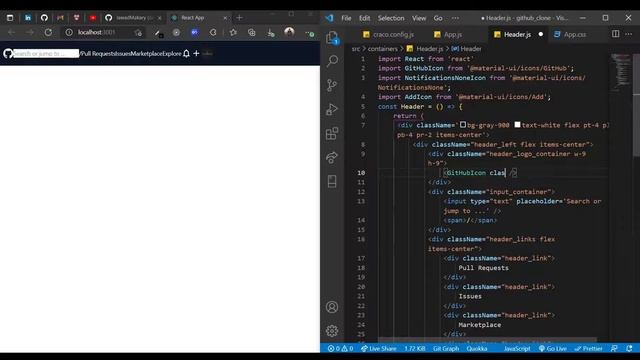Viewport: 640px width, 360px height.
Task: Open the Live Share activity bar icon
Action: pos(332,157)
